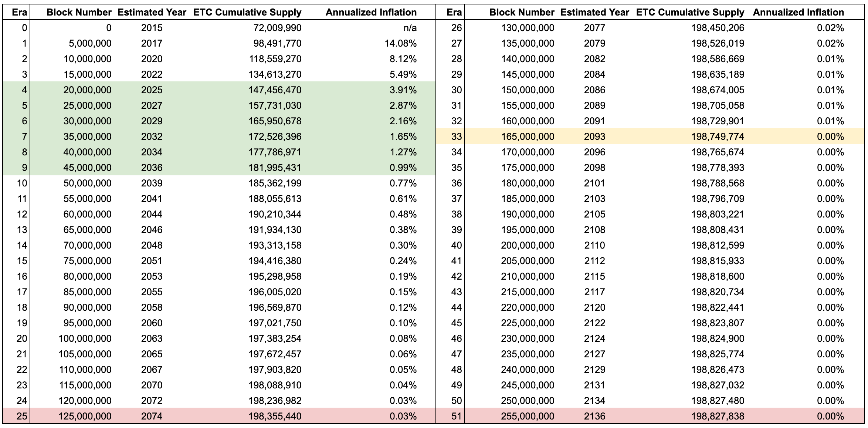The width and height of the screenshot is (868, 428).
Task: Select supply cell 197,672,457
Action: (275, 354)
